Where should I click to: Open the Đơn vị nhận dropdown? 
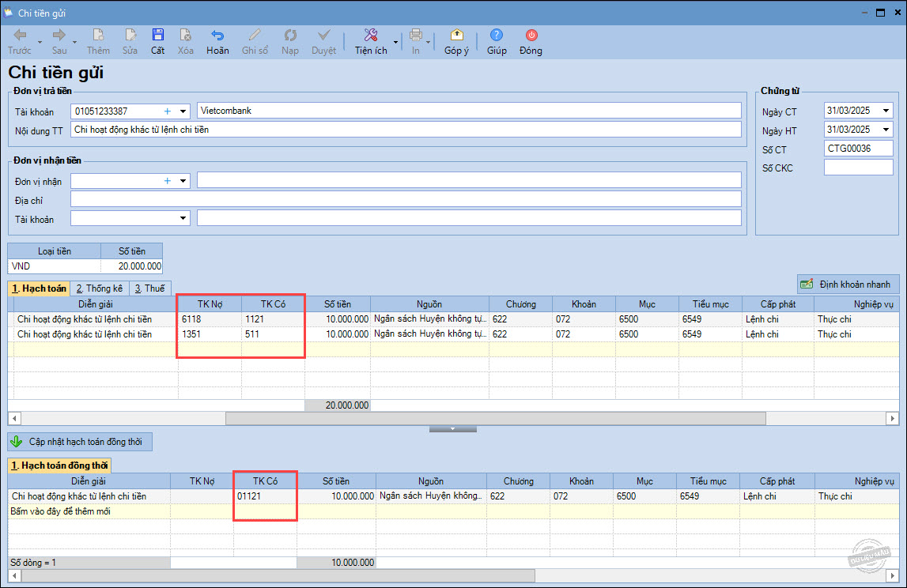pyautogui.click(x=183, y=181)
